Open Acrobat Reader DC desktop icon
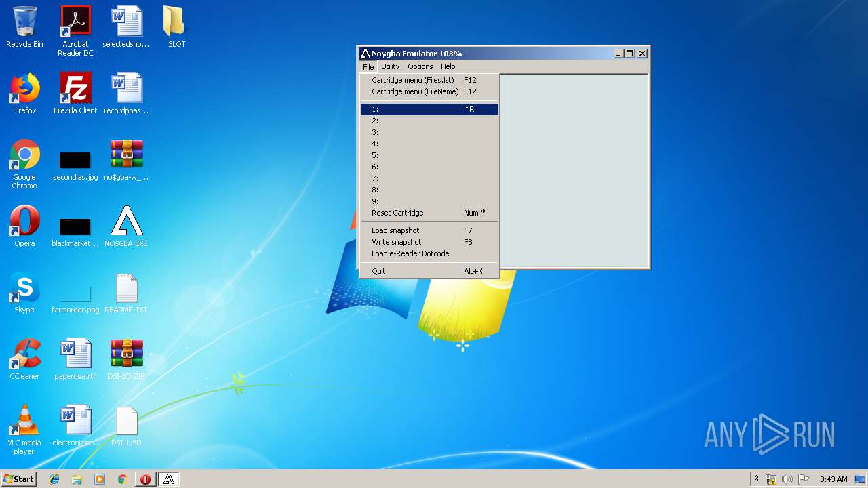Screen dimensions: 868x488 tap(75, 31)
